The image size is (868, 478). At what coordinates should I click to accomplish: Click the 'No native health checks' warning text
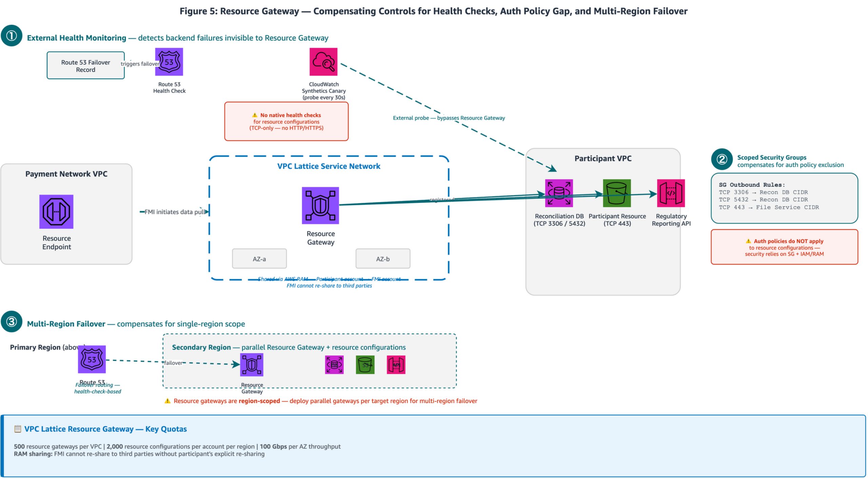(x=290, y=115)
